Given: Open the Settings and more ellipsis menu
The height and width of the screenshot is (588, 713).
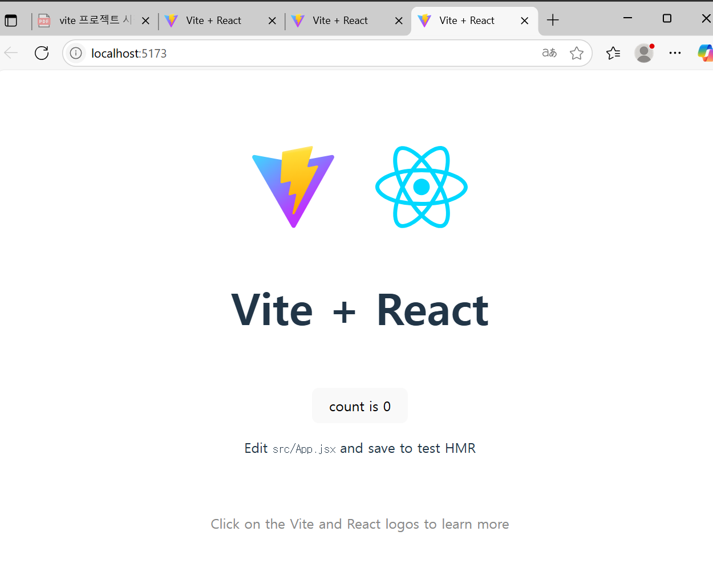Looking at the screenshot, I should click(675, 53).
